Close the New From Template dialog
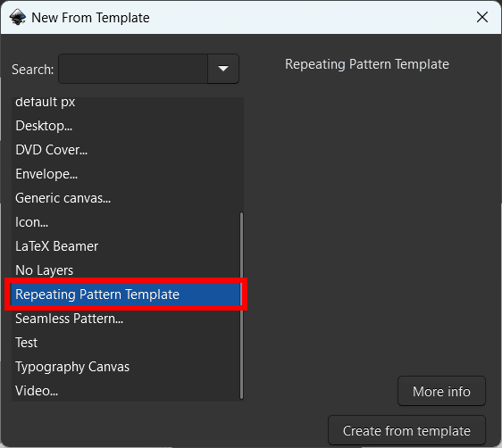 [481, 17]
